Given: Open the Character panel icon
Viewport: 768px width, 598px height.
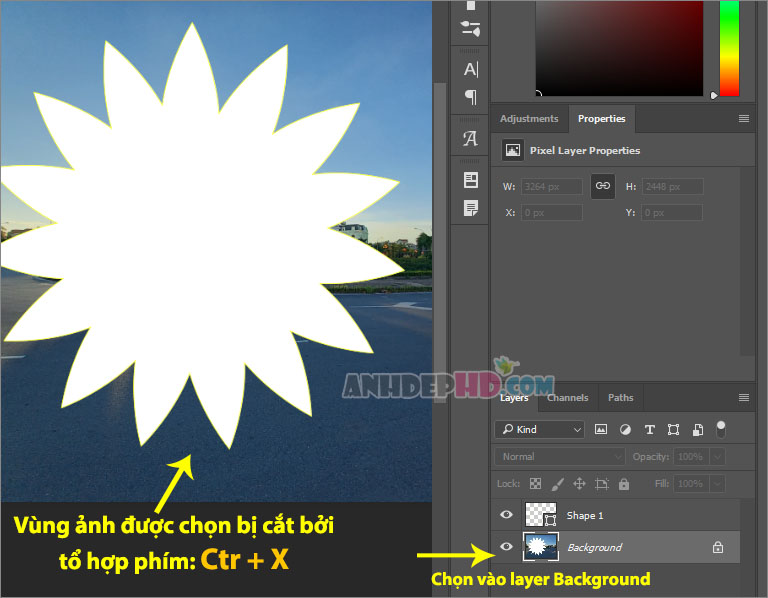Looking at the screenshot, I should [471, 70].
